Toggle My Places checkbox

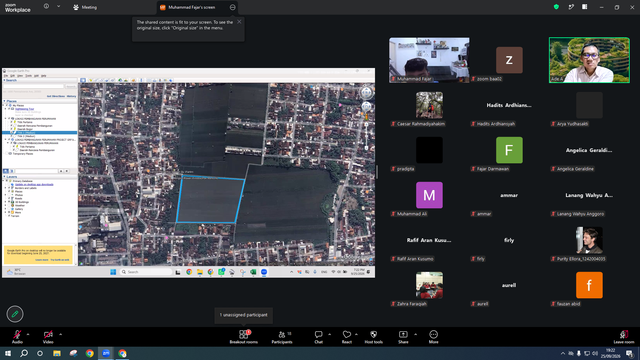coord(8,105)
